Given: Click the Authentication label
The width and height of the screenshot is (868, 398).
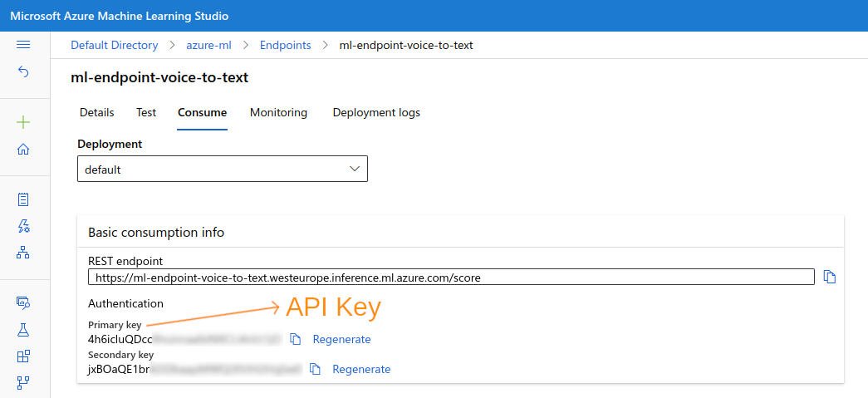Looking at the screenshot, I should (125, 304).
